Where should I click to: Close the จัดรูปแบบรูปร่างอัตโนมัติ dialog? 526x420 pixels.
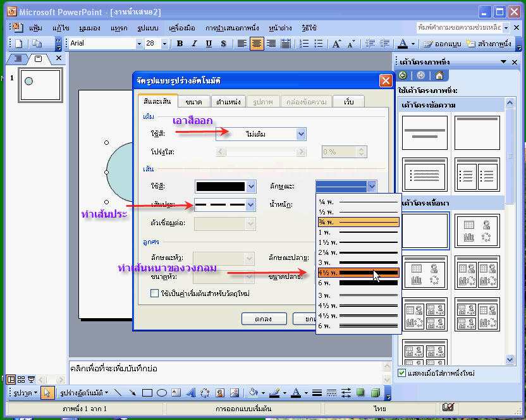click(386, 80)
